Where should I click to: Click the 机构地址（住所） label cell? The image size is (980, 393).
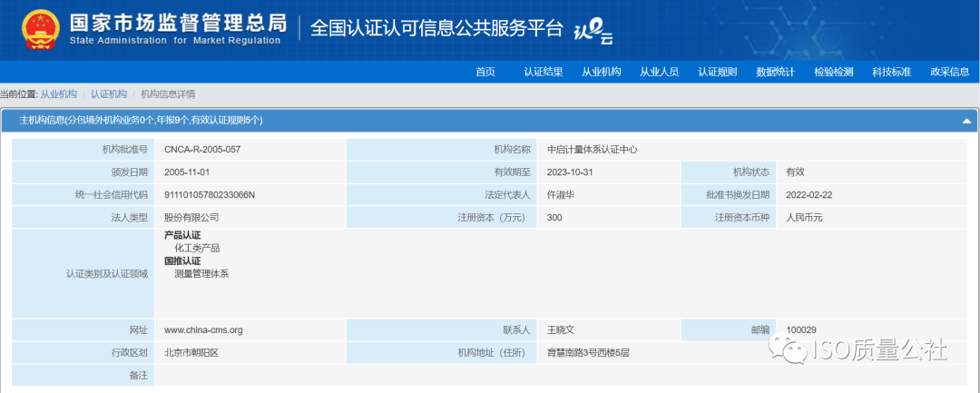click(442, 353)
